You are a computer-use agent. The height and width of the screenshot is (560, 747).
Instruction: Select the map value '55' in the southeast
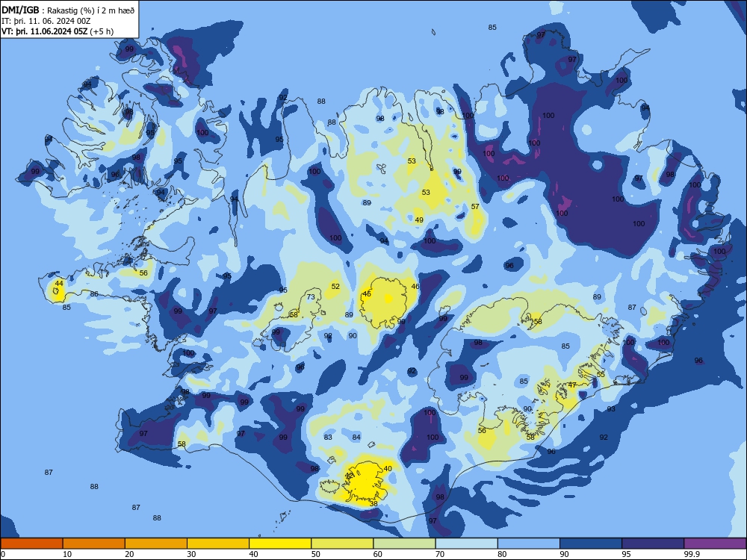point(601,374)
